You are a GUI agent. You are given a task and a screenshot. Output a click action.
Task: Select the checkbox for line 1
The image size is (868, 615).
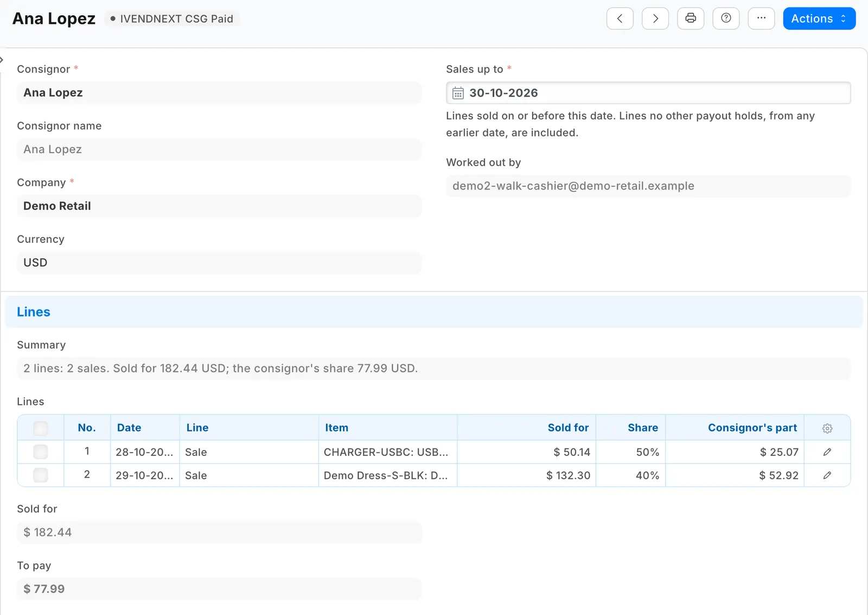[41, 452]
